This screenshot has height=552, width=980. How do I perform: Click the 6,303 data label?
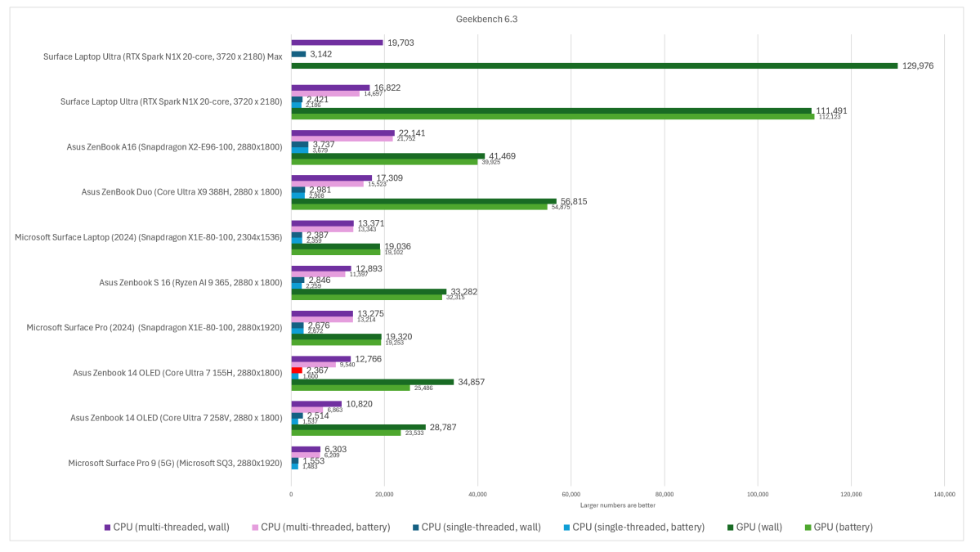(x=336, y=450)
